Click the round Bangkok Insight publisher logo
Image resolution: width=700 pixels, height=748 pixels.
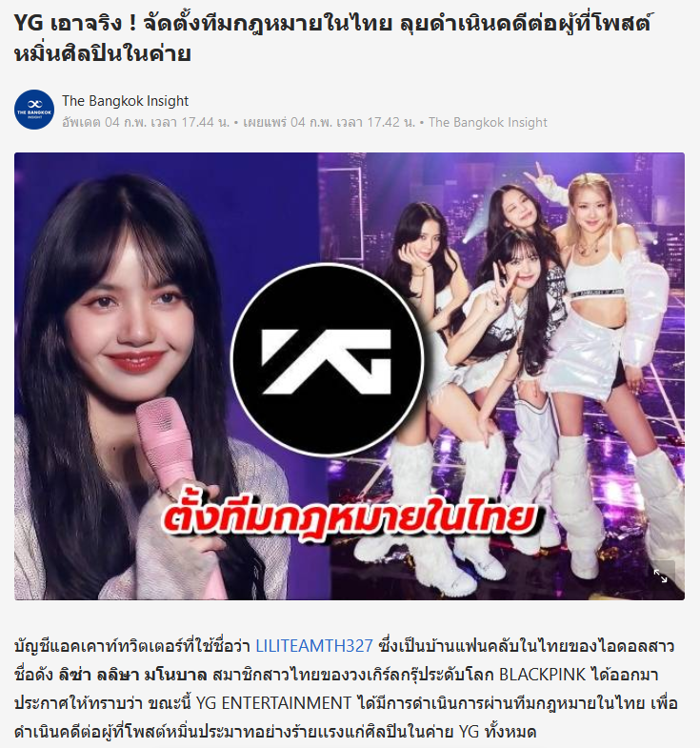[34, 110]
